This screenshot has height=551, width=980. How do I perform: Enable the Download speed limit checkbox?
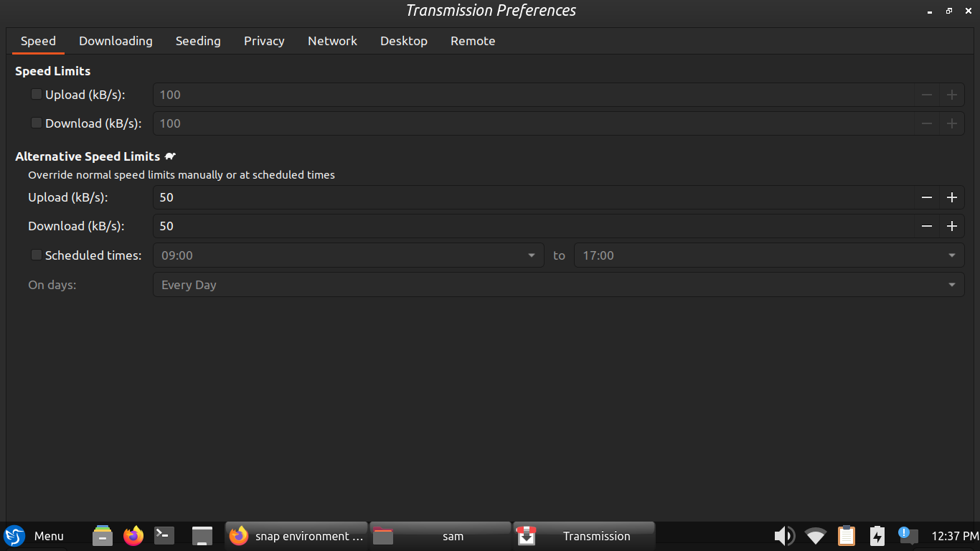pos(36,123)
